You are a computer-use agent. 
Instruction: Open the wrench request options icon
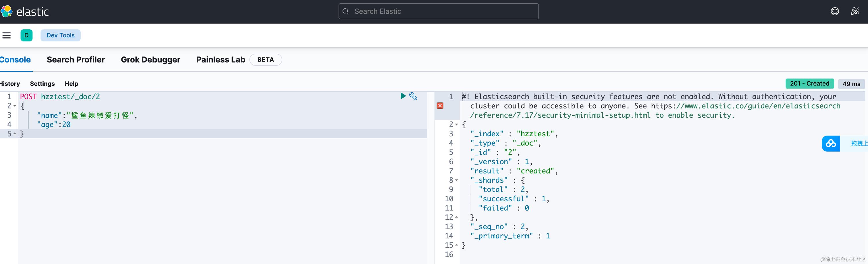coord(413,96)
